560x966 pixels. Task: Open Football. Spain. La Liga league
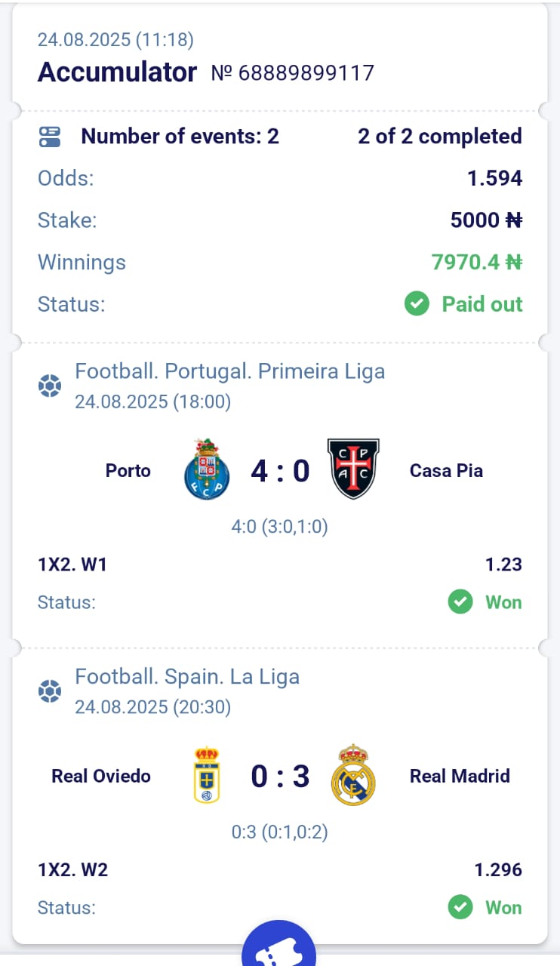(187, 676)
